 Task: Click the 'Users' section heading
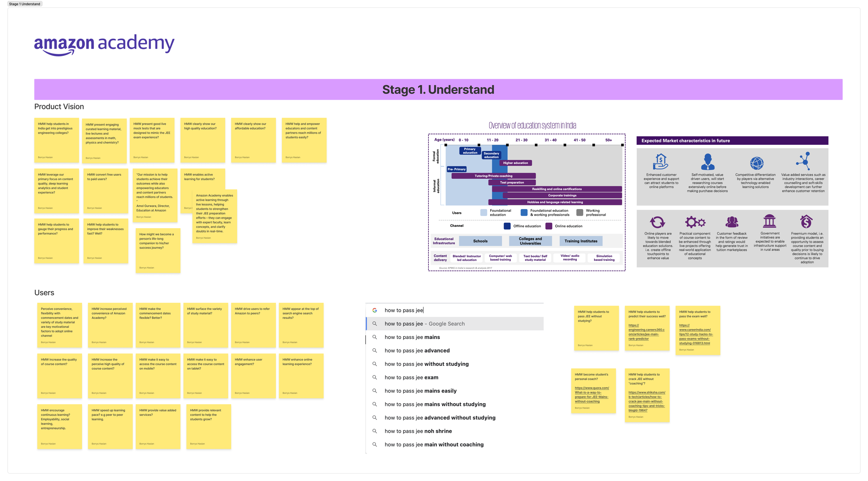44,293
